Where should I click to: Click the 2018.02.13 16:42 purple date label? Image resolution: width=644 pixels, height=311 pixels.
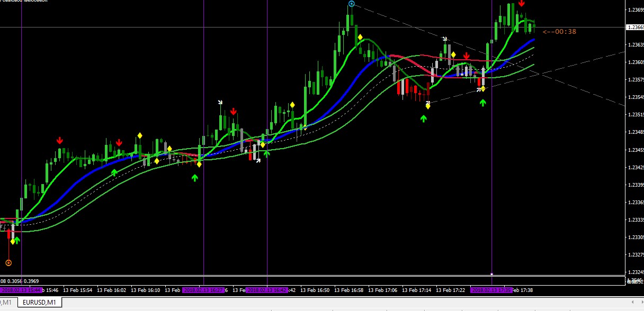pos(266,290)
